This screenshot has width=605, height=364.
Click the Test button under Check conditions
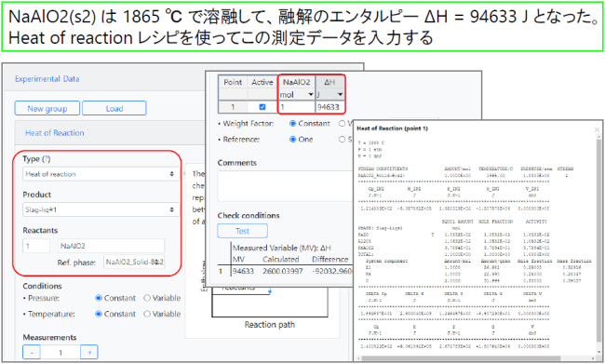tap(242, 231)
